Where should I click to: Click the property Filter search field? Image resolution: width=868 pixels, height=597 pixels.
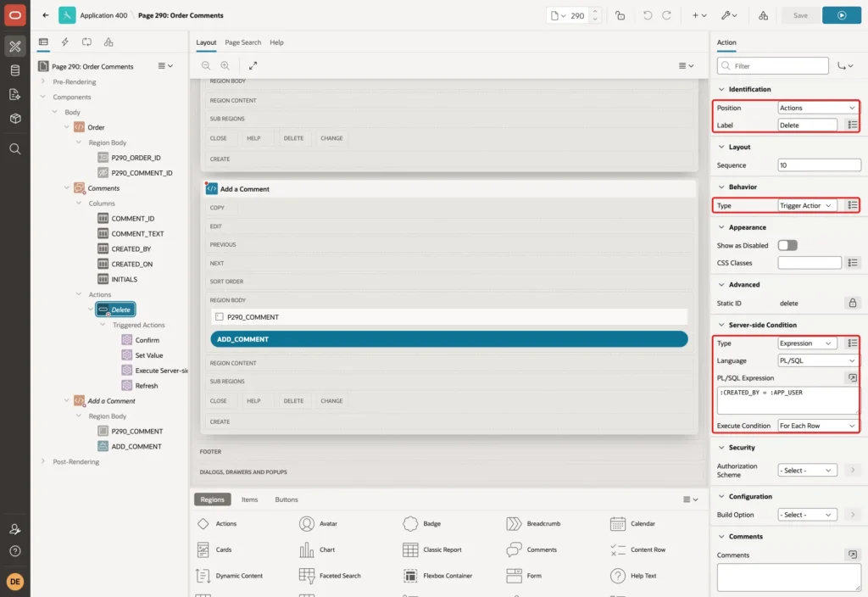point(772,66)
